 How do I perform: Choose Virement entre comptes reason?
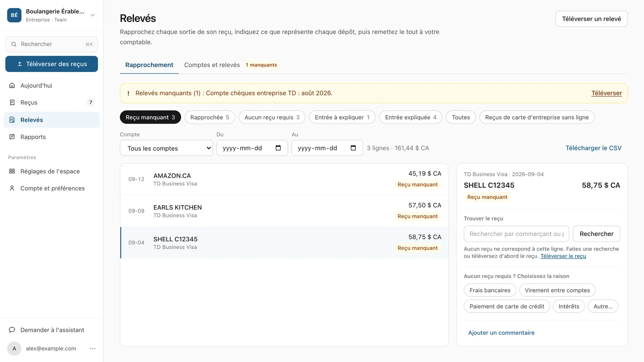coord(557,290)
